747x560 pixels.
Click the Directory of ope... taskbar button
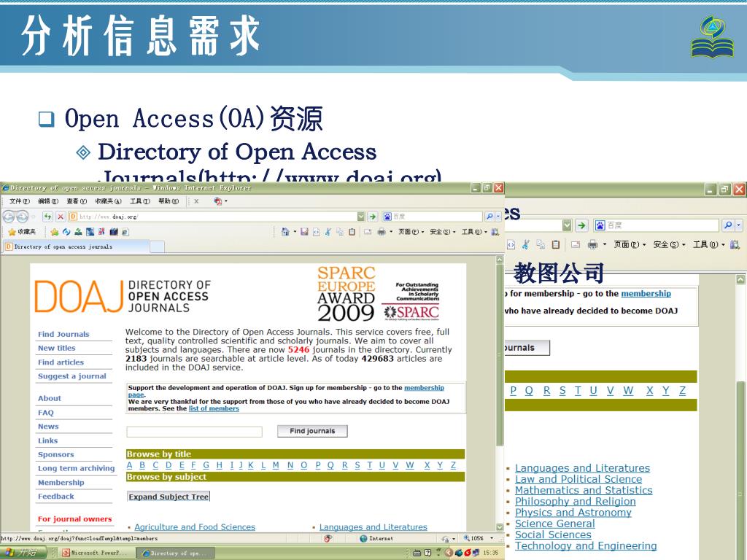[175, 553]
